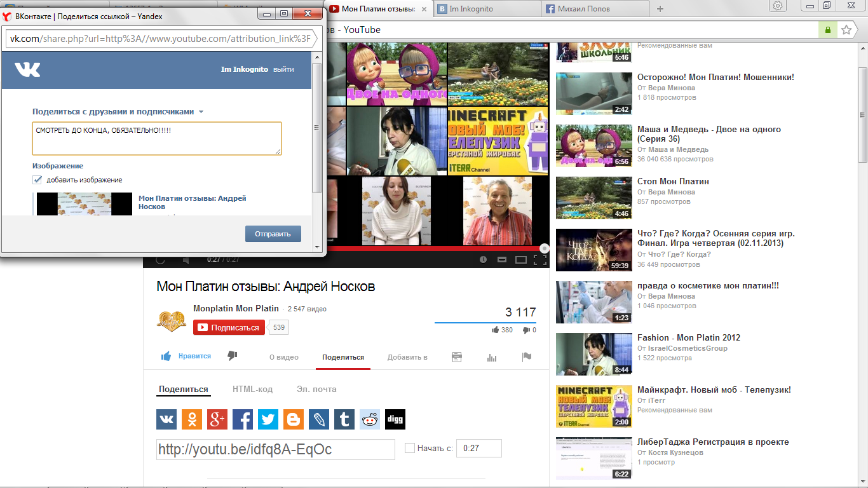Image resolution: width=868 pixels, height=488 pixels.
Task: Open правда о косметике мон платин title
Action: 708,285
